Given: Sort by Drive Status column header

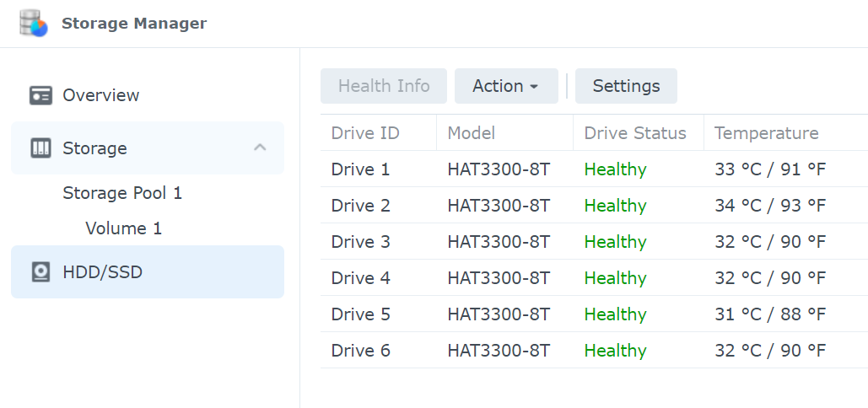Looking at the screenshot, I should coord(639,132).
